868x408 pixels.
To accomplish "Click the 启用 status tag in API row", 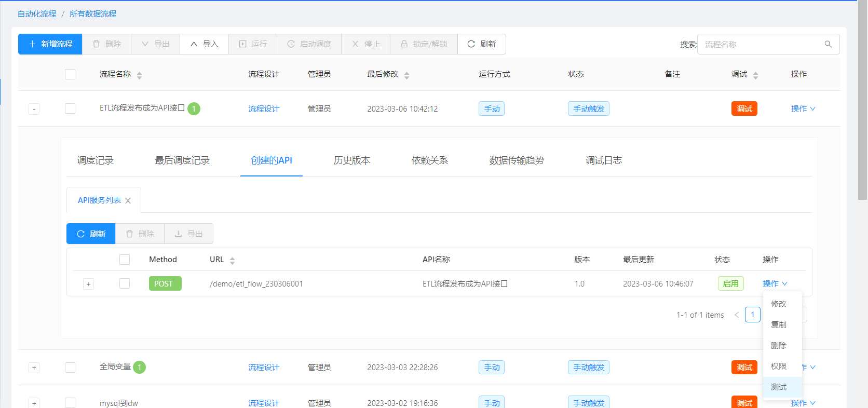I will click(731, 283).
